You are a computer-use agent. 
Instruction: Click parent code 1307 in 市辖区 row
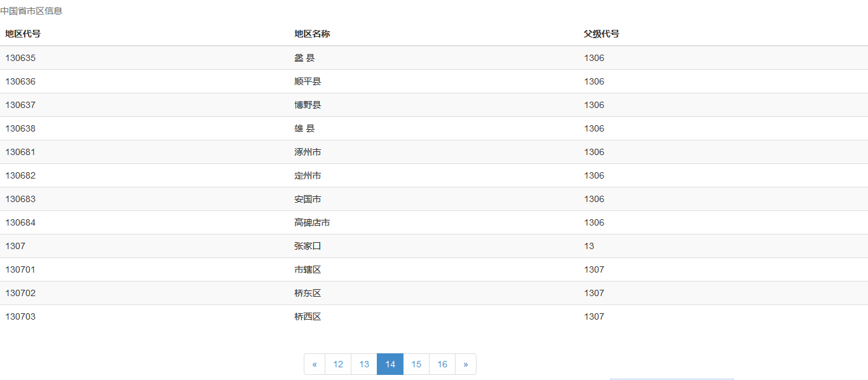pyautogui.click(x=594, y=269)
